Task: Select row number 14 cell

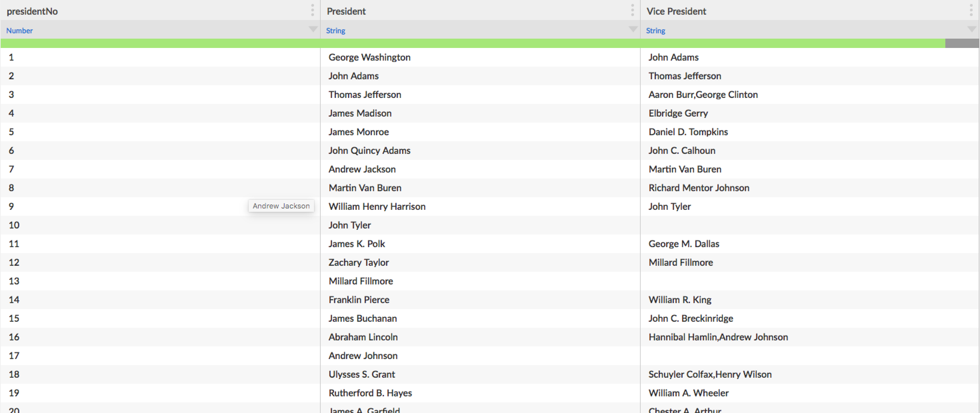Action: (x=14, y=300)
